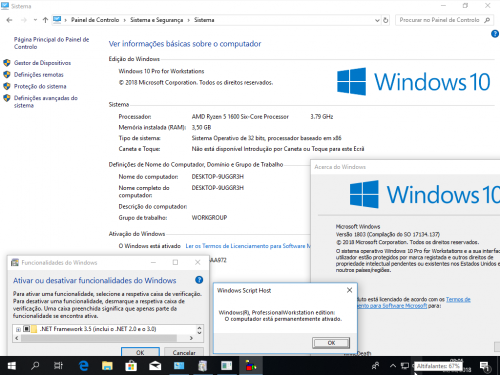
Task: Click the network tray icon
Action: click(x=405, y=366)
